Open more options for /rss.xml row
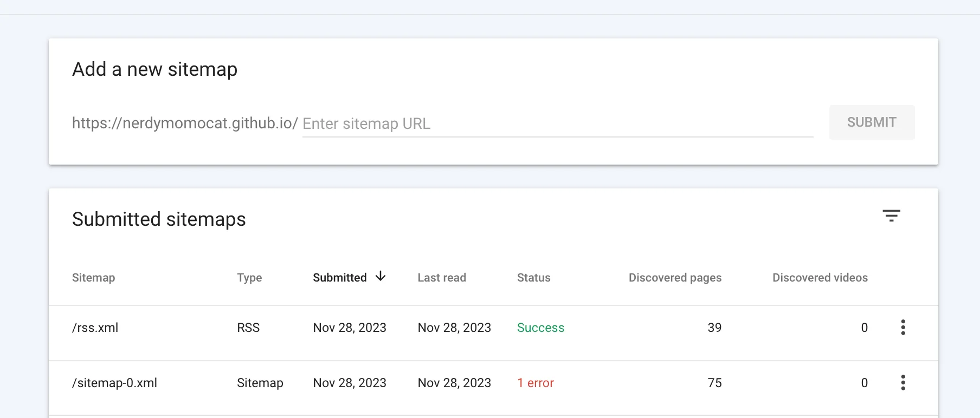This screenshot has height=418, width=980. pyautogui.click(x=903, y=328)
